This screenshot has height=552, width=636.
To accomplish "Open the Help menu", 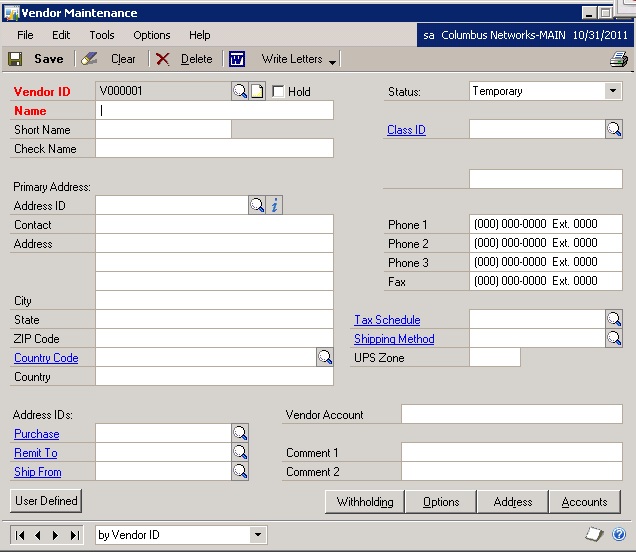I will (x=200, y=35).
